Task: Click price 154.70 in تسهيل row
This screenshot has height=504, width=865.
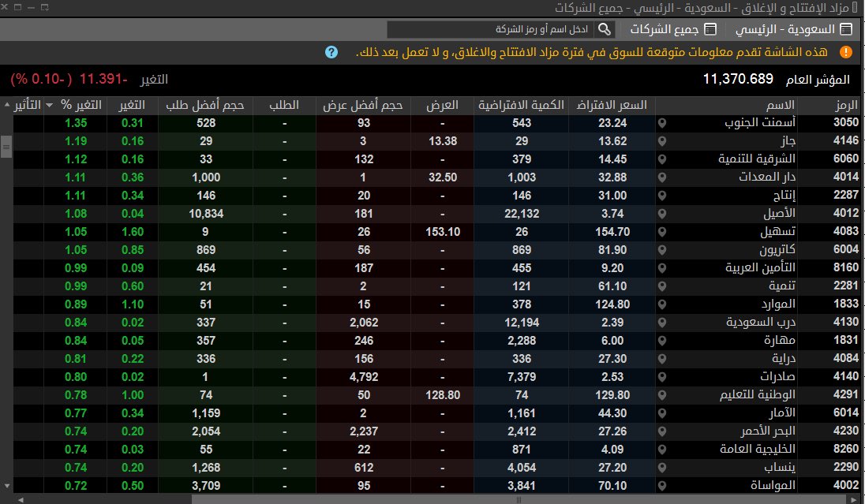Action: [612, 232]
